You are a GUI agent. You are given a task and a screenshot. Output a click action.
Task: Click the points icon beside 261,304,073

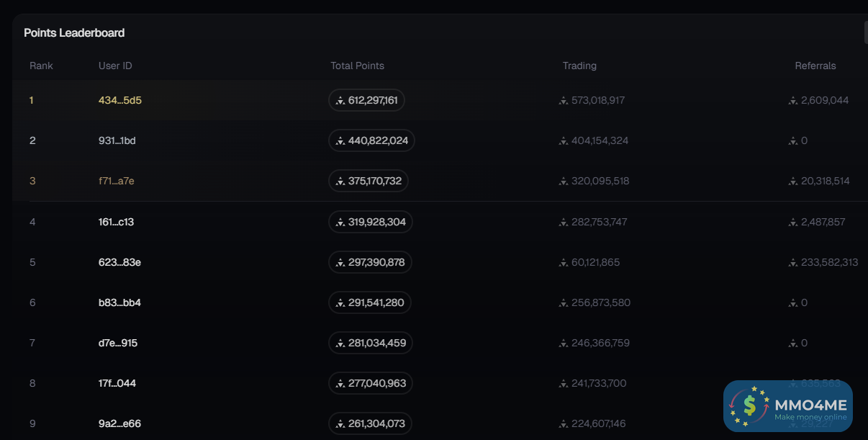pos(340,424)
